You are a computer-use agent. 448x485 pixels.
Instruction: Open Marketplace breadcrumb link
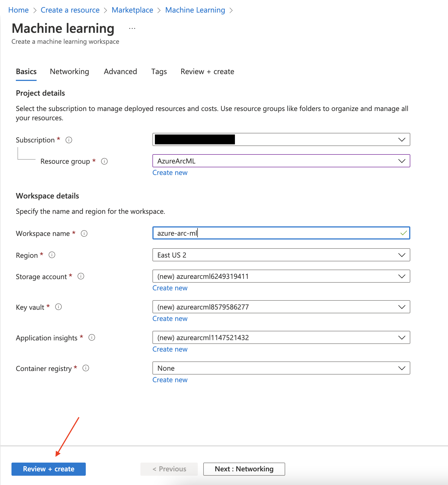[x=132, y=10]
